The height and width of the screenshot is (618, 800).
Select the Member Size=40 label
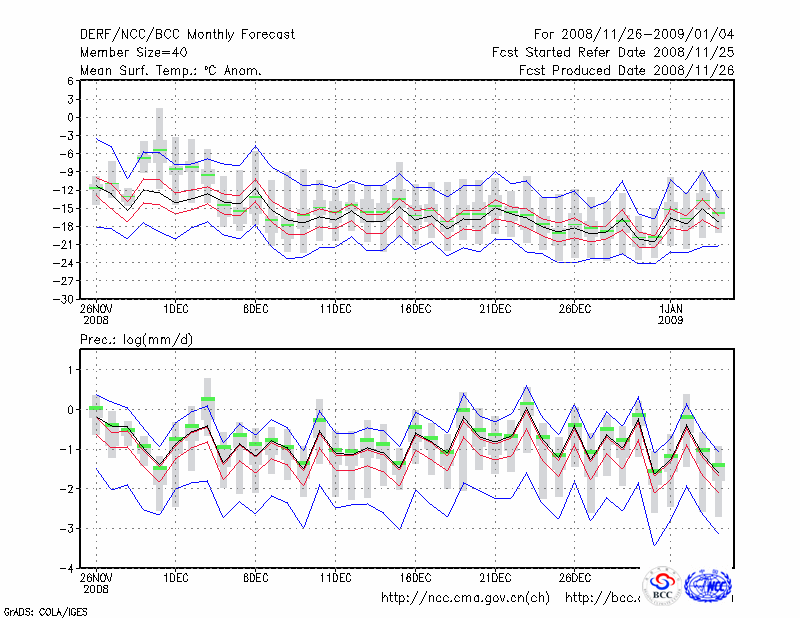tap(133, 53)
